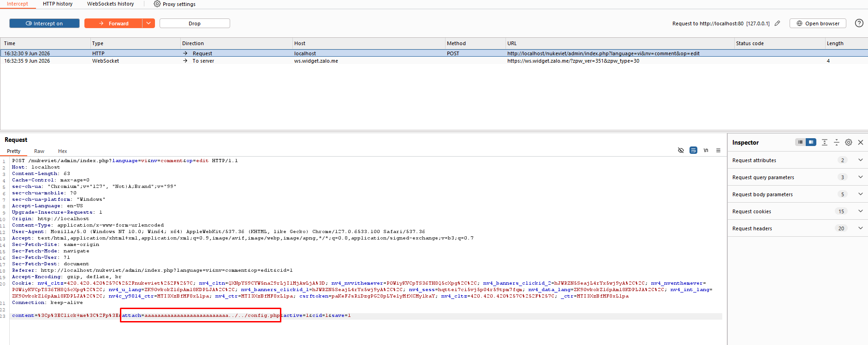Viewport: 868px width, 345px height.
Task: Toggle the Intercept on button
Action: 44,23
